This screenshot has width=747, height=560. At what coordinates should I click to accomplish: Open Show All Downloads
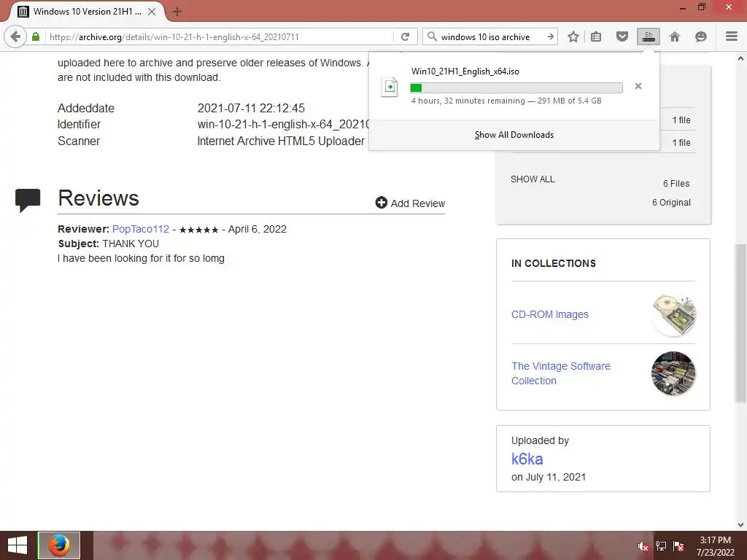click(x=514, y=135)
